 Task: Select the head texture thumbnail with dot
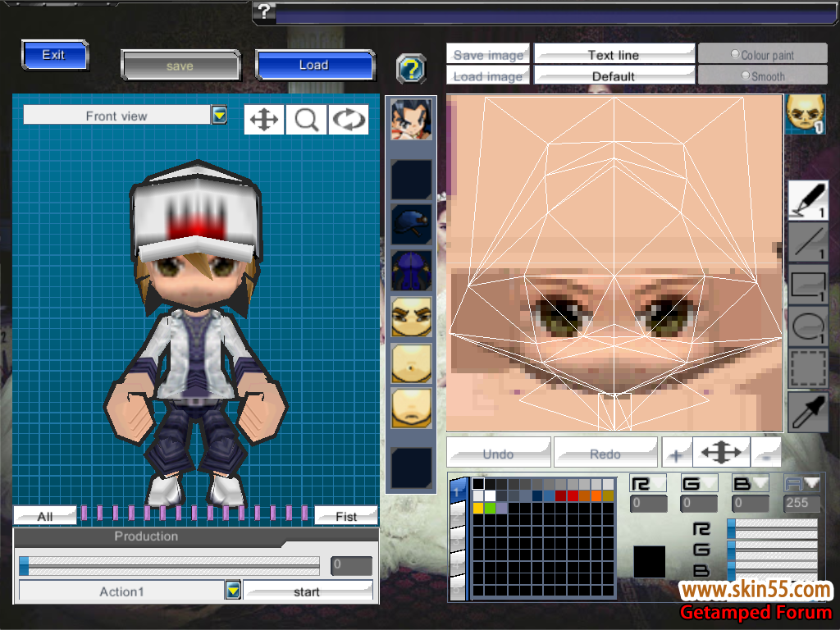411,363
